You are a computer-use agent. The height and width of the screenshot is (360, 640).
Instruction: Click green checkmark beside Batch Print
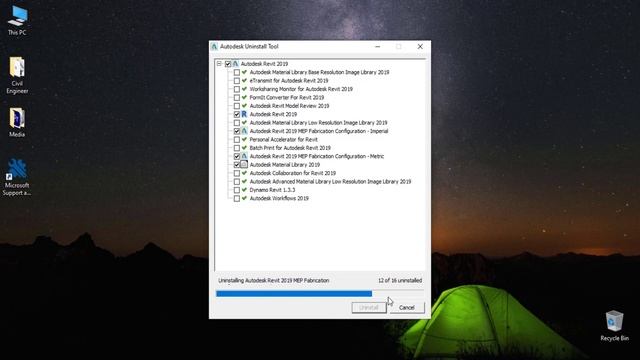244,148
